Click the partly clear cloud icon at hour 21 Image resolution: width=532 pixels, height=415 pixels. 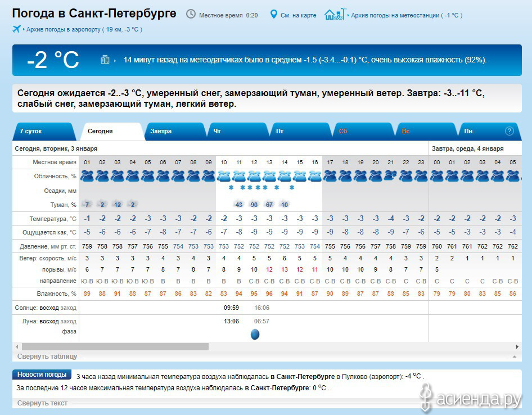pos(390,176)
